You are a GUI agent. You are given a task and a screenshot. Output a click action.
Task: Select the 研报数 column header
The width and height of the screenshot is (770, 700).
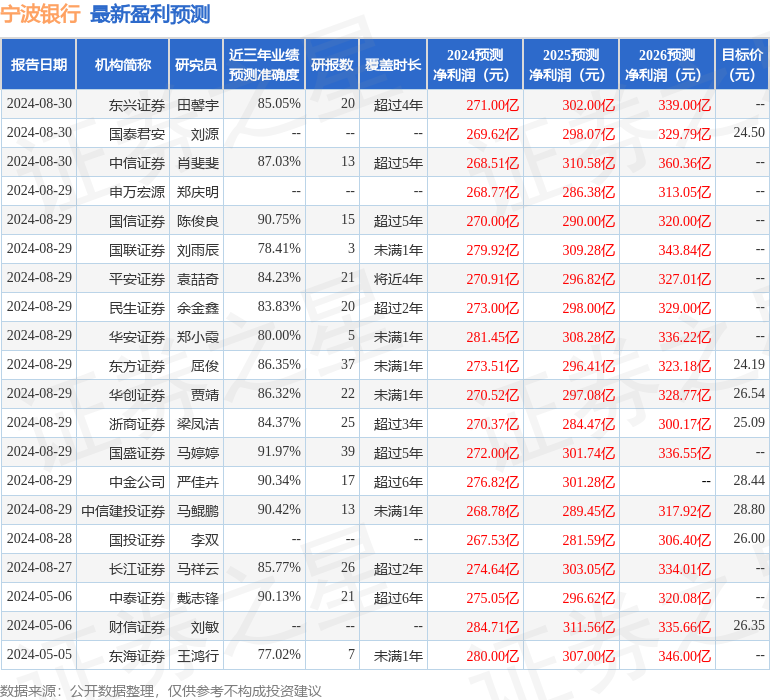(x=332, y=64)
